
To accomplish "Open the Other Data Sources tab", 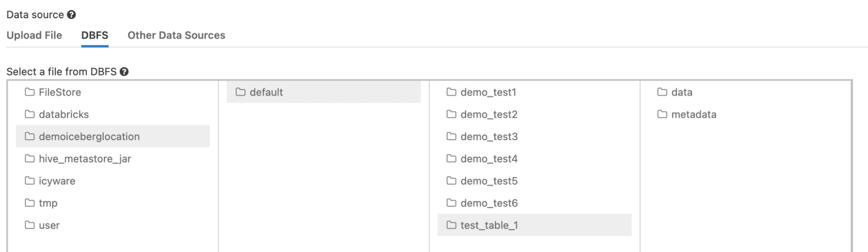I will (176, 35).
